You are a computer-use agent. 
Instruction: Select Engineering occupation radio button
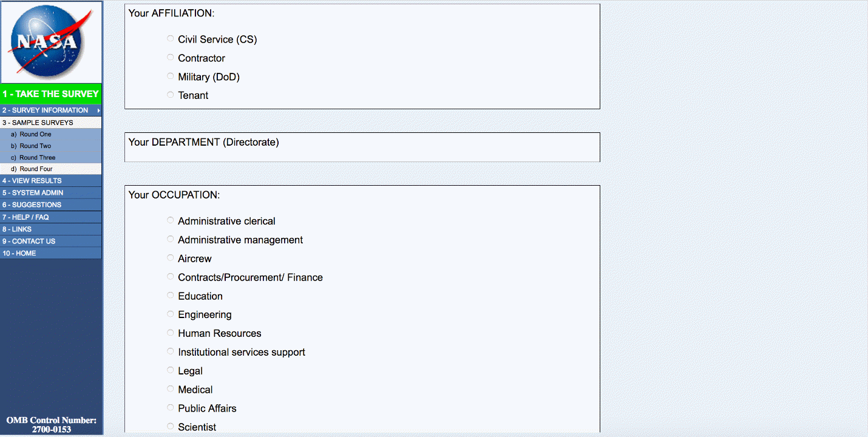(171, 314)
